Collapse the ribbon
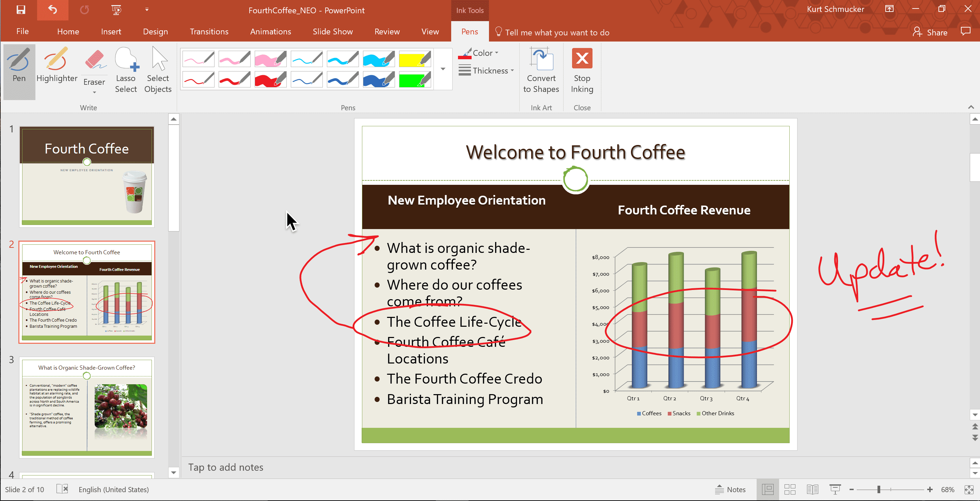 coord(971,107)
